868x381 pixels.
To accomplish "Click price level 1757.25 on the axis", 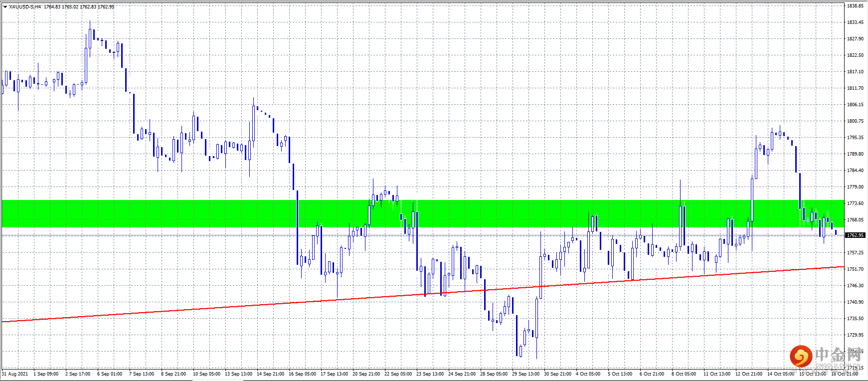I will point(856,253).
